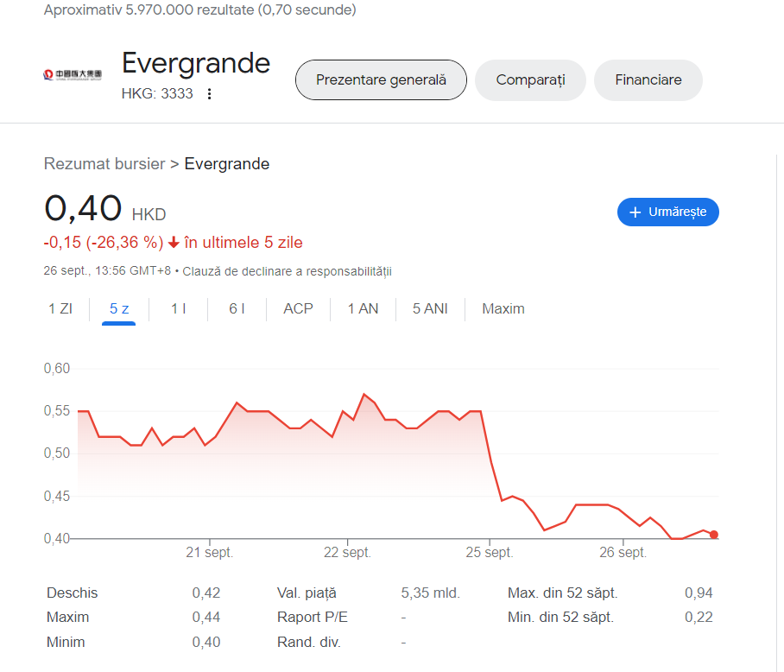Open the Financiare tab
Screen dimensions: 784x672
[x=648, y=80]
